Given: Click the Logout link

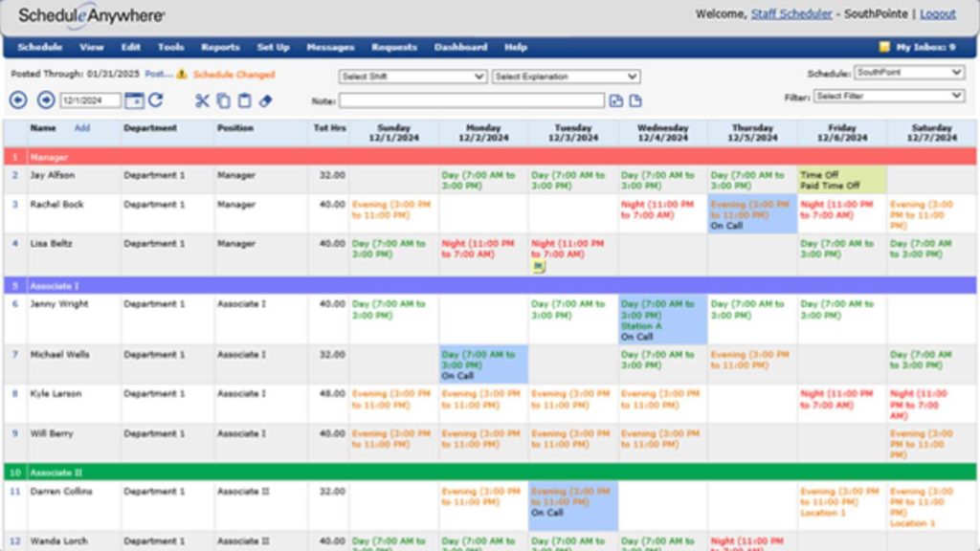Looking at the screenshot, I should point(937,13).
